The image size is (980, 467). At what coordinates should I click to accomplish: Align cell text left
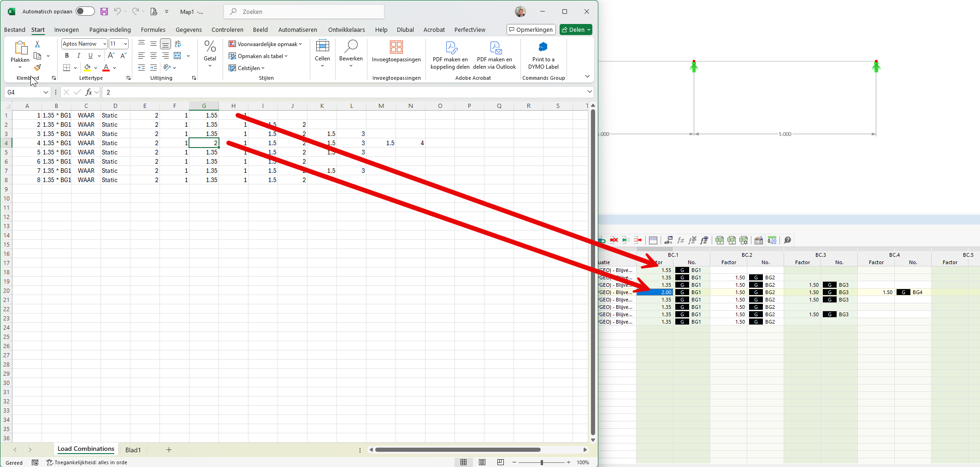(142, 55)
